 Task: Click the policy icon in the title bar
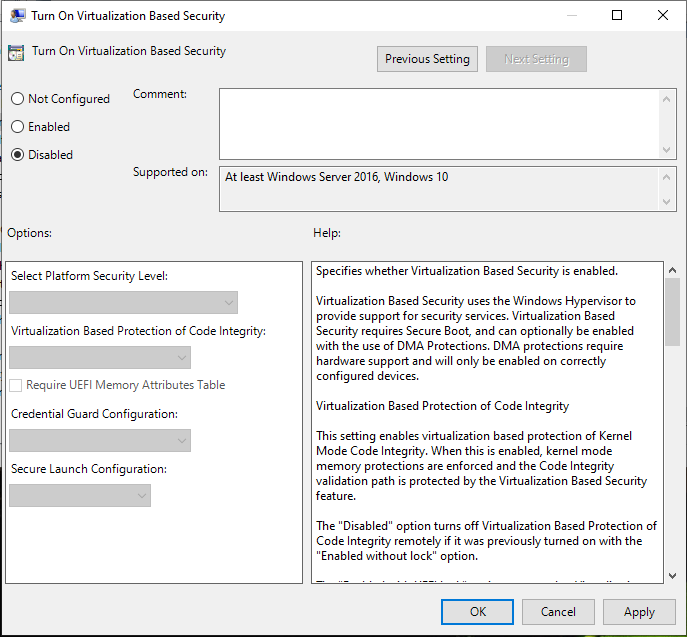coord(15,16)
